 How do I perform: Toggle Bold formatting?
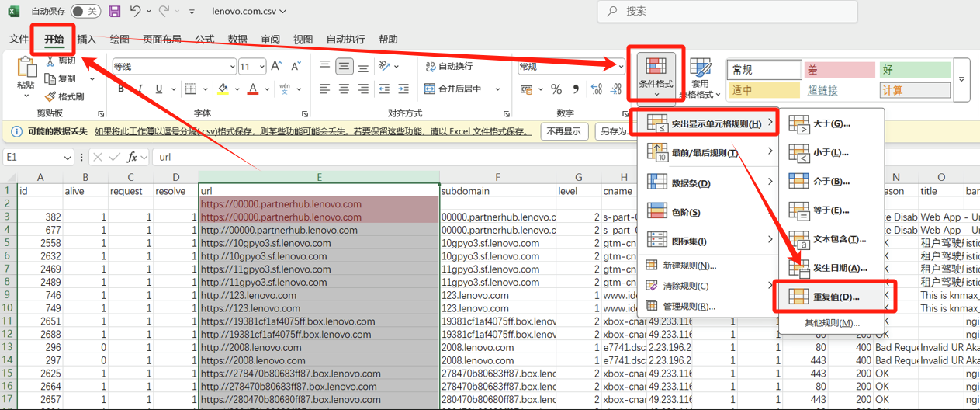click(x=121, y=89)
